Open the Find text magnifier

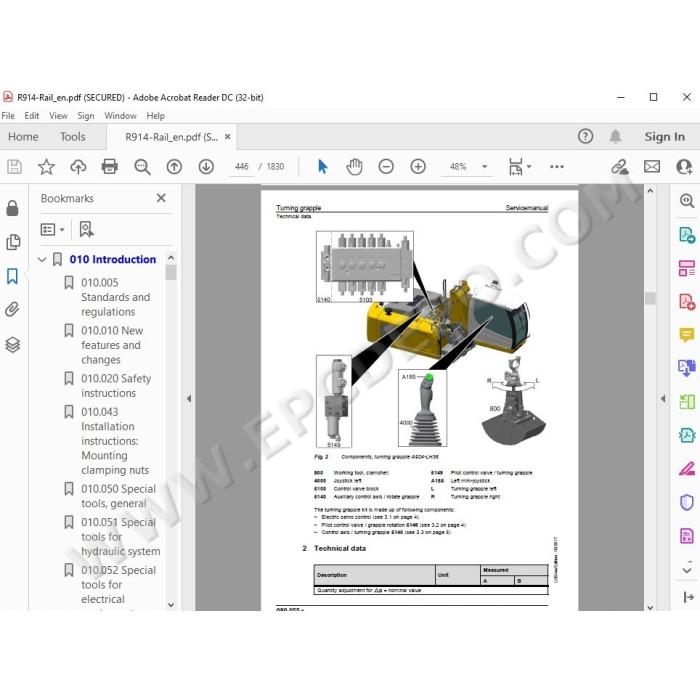pyautogui.click(x=142, y=167)
